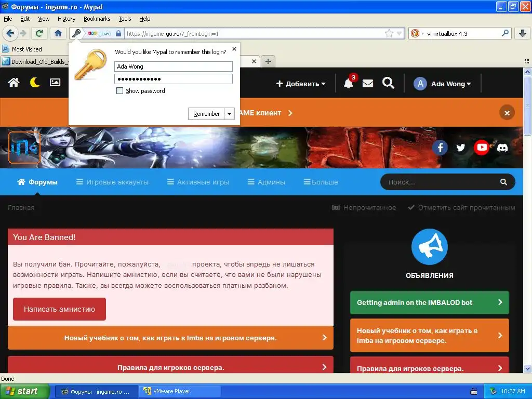
Task: Click the browser Back arrow button
Action: pyautogui.click(x=10, y=33)
